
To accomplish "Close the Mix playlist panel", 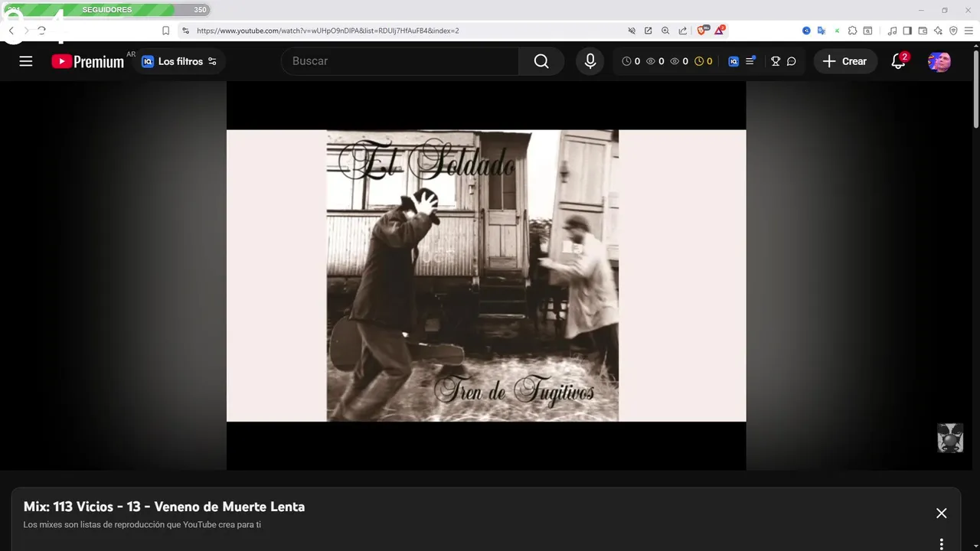I will [x=942, y=514].
